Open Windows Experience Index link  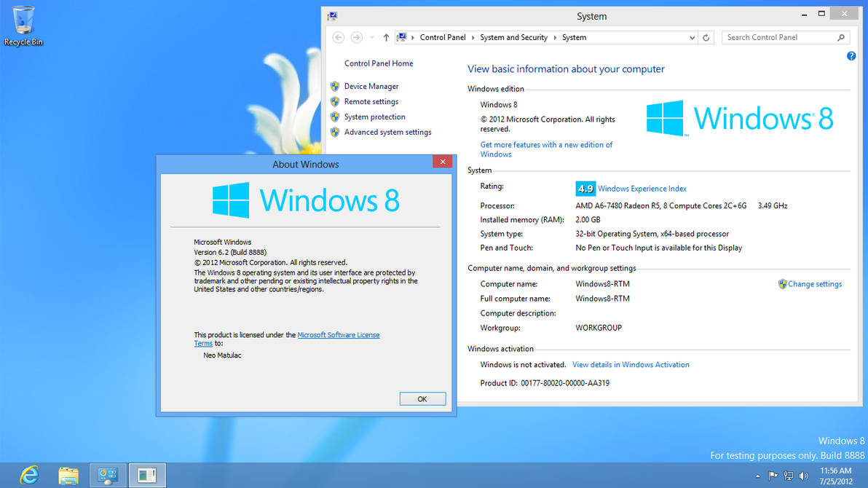(x=642, y=189)
